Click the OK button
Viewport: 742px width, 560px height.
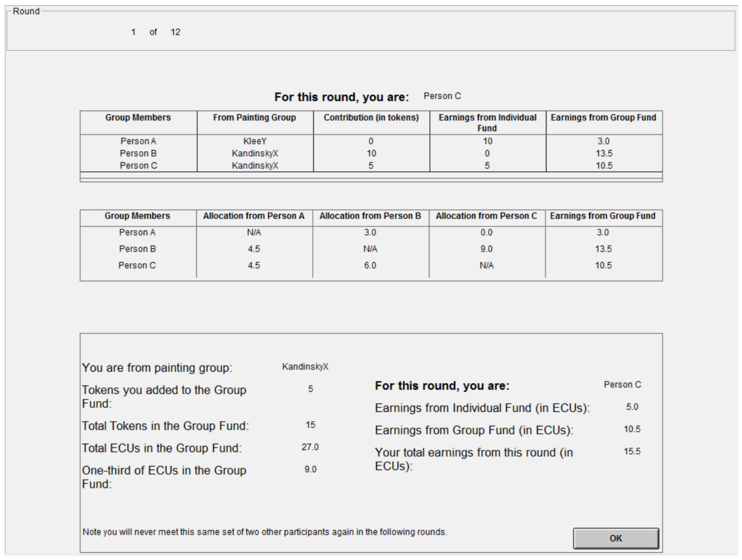[x=616, y=538]
